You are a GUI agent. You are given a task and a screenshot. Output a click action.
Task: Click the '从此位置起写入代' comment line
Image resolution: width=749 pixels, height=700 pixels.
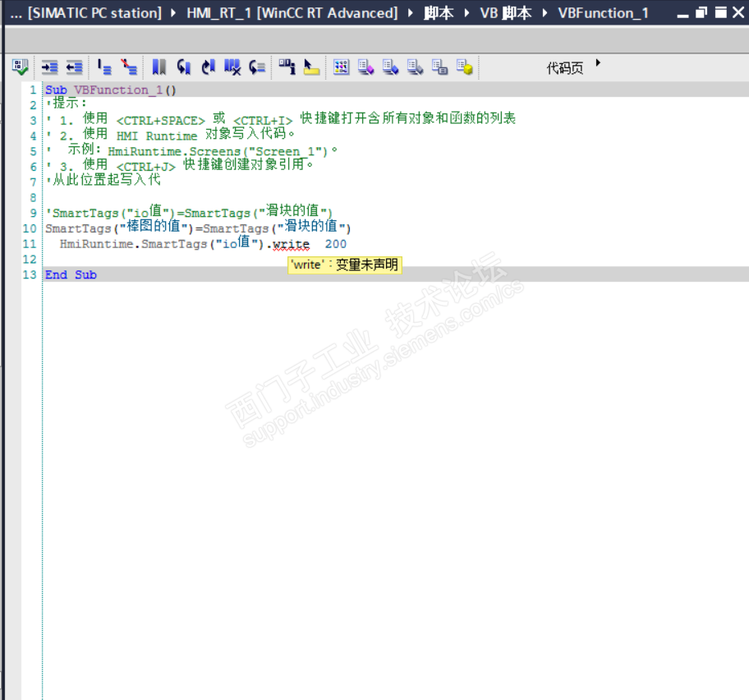click(103, 180)
